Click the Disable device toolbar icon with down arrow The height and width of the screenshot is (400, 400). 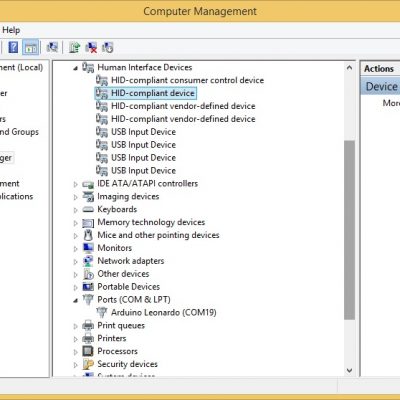point(107,47)
